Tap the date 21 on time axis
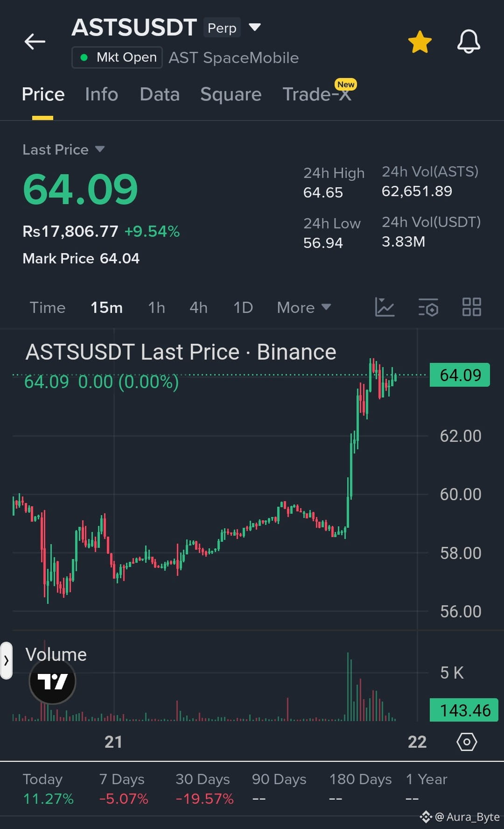The width and height of the screenshot is (504, 829). 113,742
